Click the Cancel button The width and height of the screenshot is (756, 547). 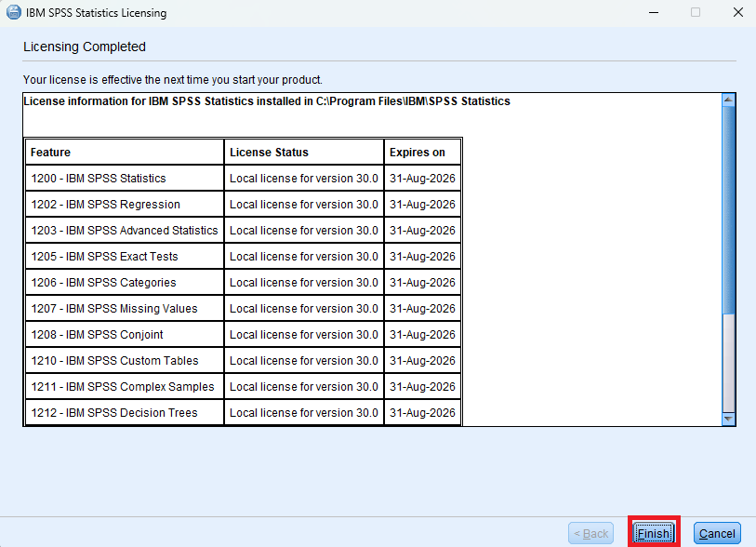click(x=717, y=533)
